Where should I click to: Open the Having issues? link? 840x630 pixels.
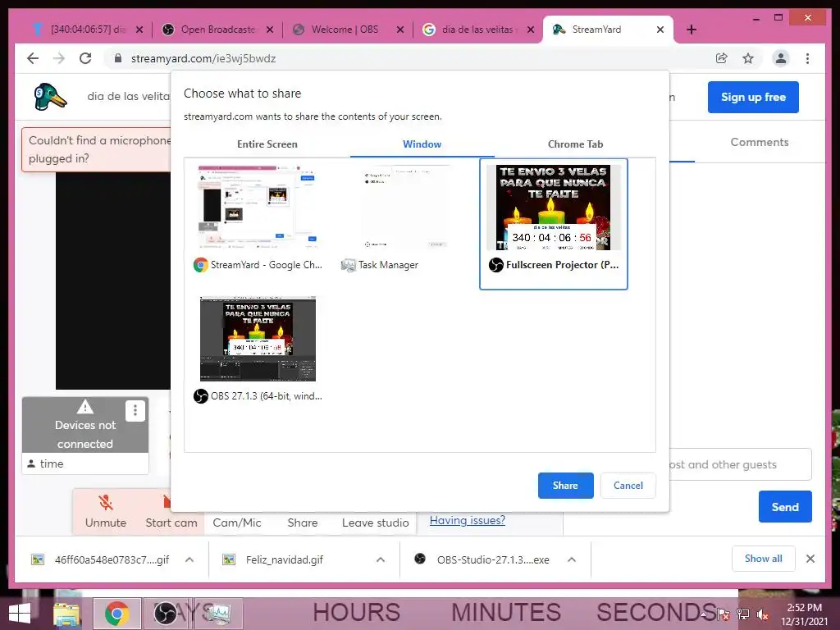pyautogui.click(x=467, y=520)
